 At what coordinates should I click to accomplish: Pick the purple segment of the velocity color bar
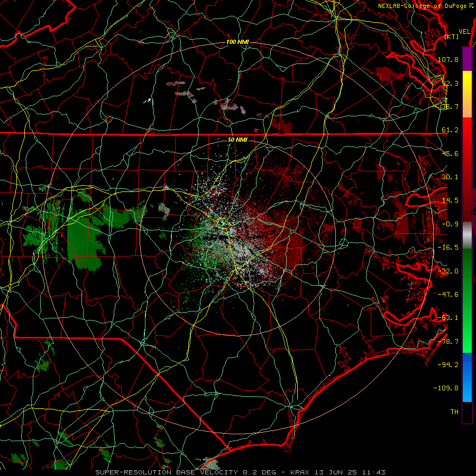pyautogui.click(x=467, y=59)
